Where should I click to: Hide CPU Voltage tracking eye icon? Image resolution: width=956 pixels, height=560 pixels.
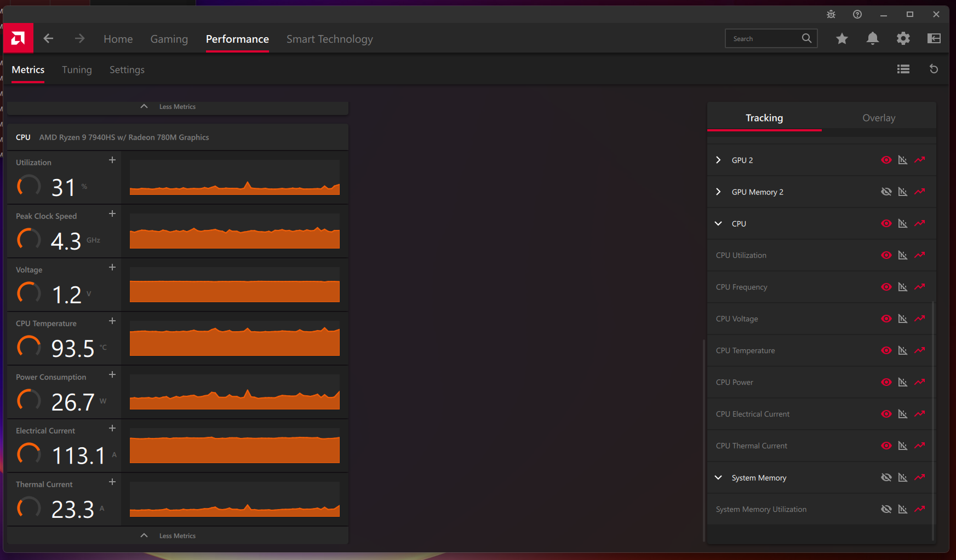[886, 319]
